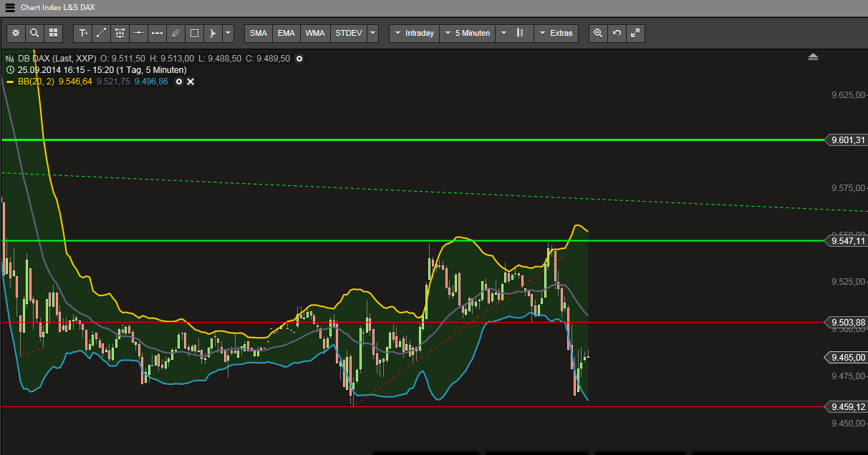Open the hamburger menu beside Chart Index title
The image size is (868, 455).
point(9,7)
